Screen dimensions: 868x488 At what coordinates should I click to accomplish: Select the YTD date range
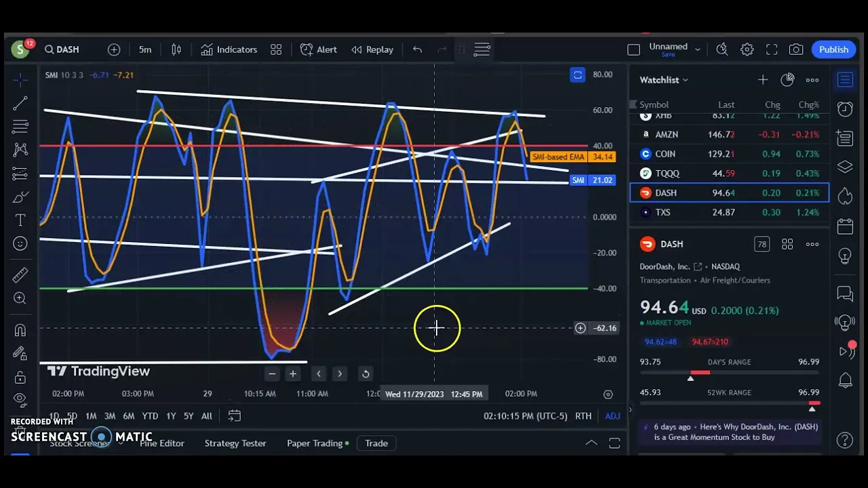coord(150,416)
